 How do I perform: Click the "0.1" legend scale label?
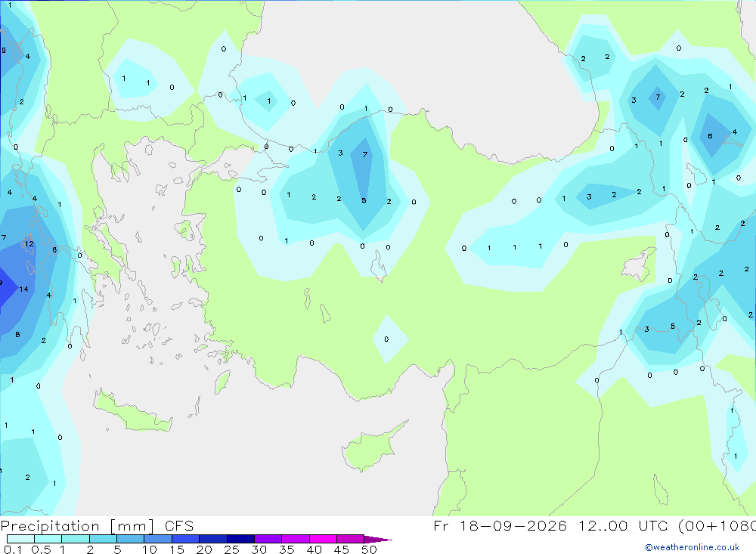point(13,549)
